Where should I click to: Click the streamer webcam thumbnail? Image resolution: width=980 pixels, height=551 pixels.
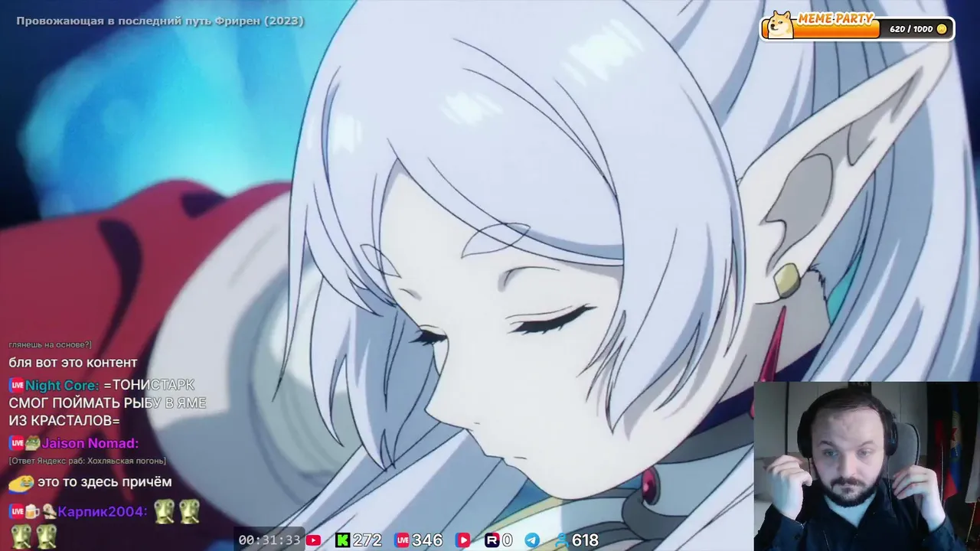pyautogui.click(x=867, y=466)
